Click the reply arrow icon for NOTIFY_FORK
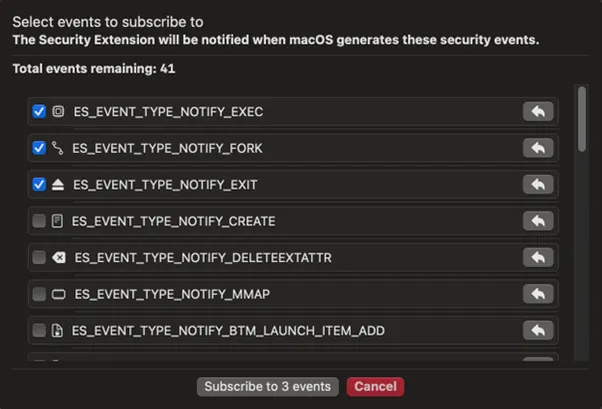The width and height of the screenshot is (602, 409). point(538,148)
